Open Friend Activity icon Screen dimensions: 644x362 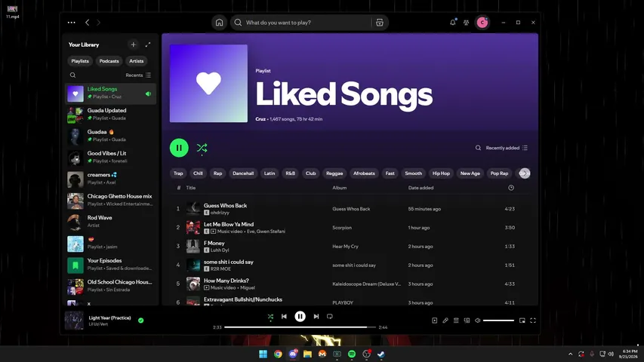click(466, 23)
